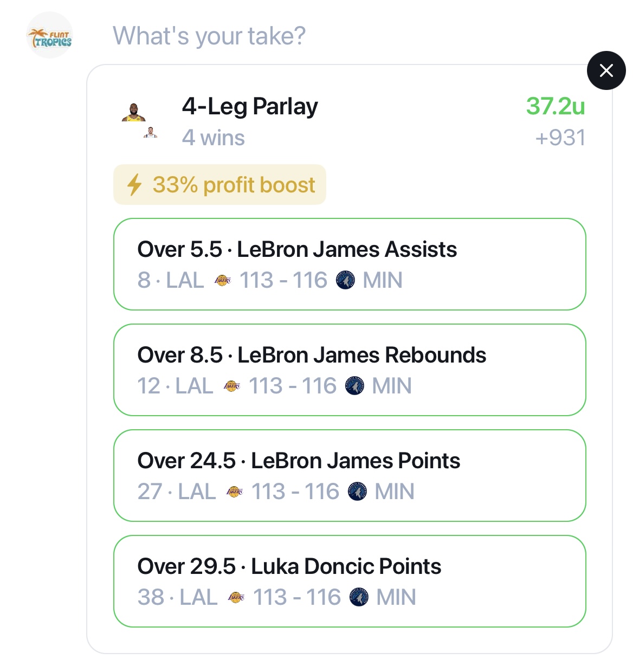The height and width of the screenshot is (672, 639).
Task: Open the Luka Doncic Points leg
Action: [x=350, y=581]
